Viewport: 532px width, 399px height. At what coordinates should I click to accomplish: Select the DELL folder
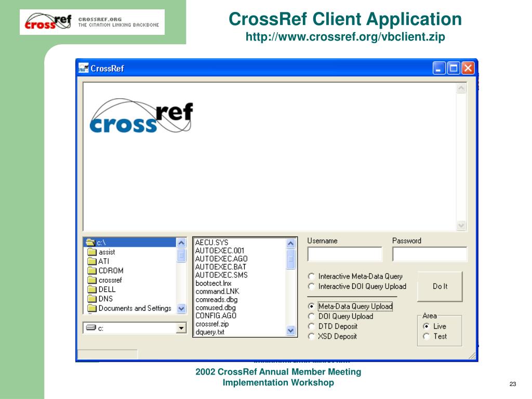click(x=101, y=289)
